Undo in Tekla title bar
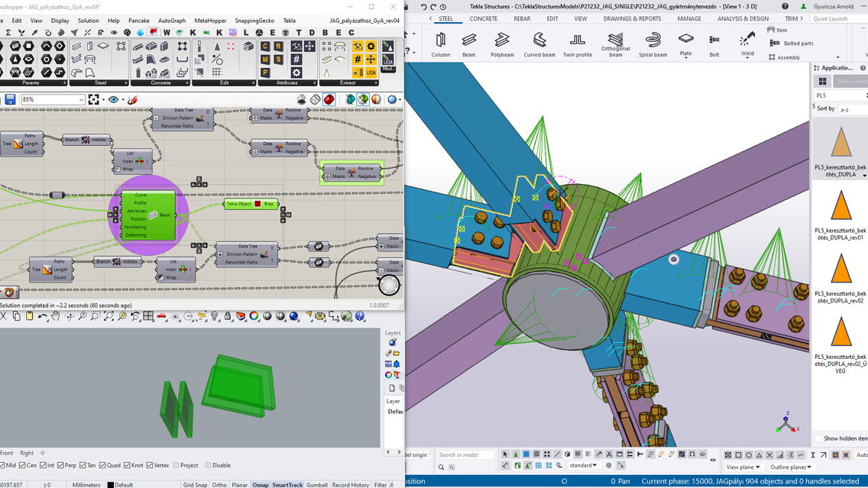The image size is (868, 488). 423,7
